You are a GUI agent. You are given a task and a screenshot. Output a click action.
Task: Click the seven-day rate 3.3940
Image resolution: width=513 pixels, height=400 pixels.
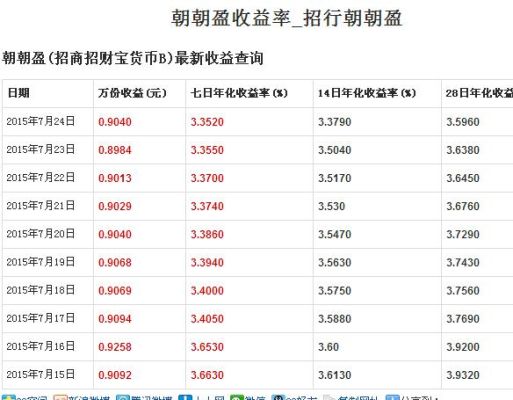[207, 263]
